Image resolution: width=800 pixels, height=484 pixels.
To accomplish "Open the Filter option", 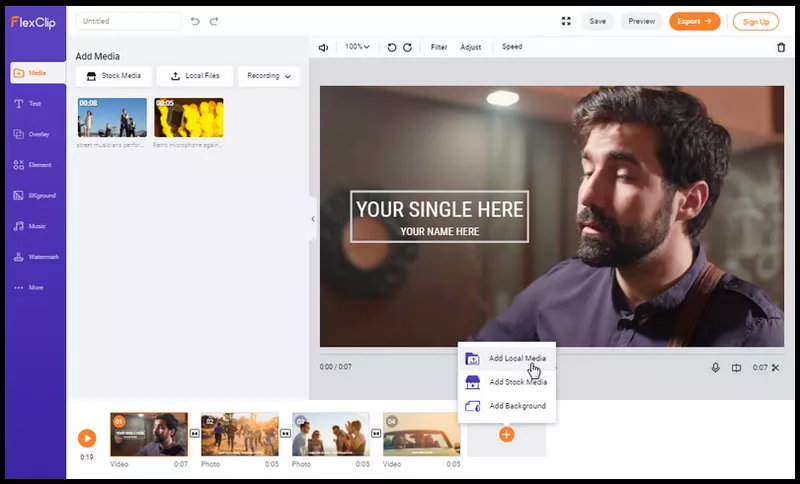I will (439, 47).
